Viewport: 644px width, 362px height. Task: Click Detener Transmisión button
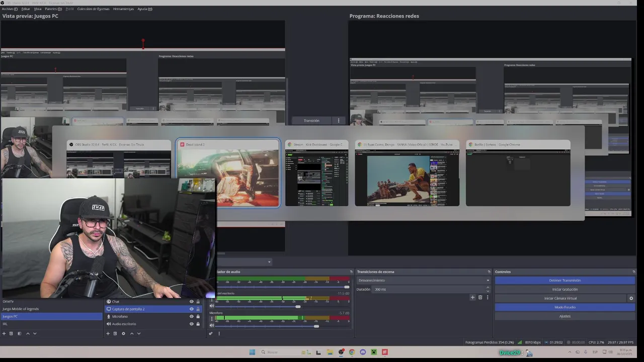point(565,281)
